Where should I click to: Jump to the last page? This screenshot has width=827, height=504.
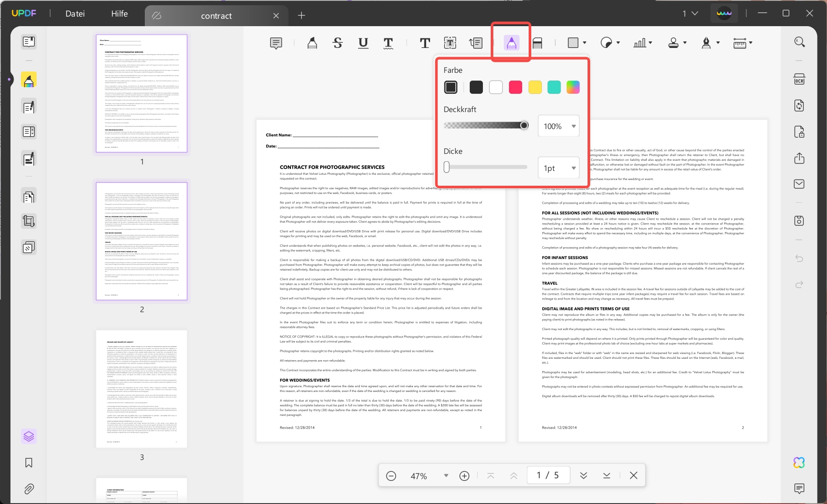coord(607,475)
